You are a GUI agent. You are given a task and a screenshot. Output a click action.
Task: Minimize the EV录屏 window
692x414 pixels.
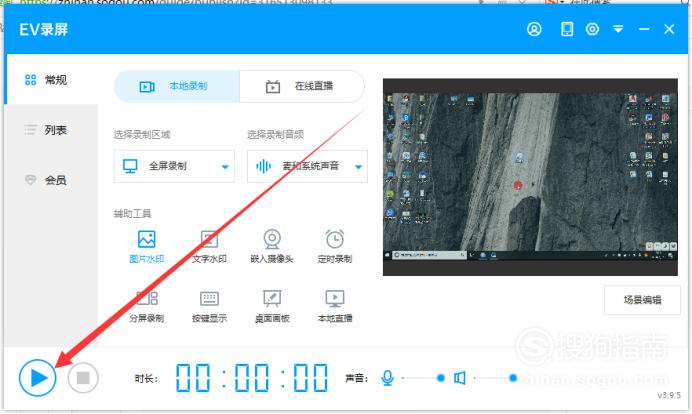(644, 29)
